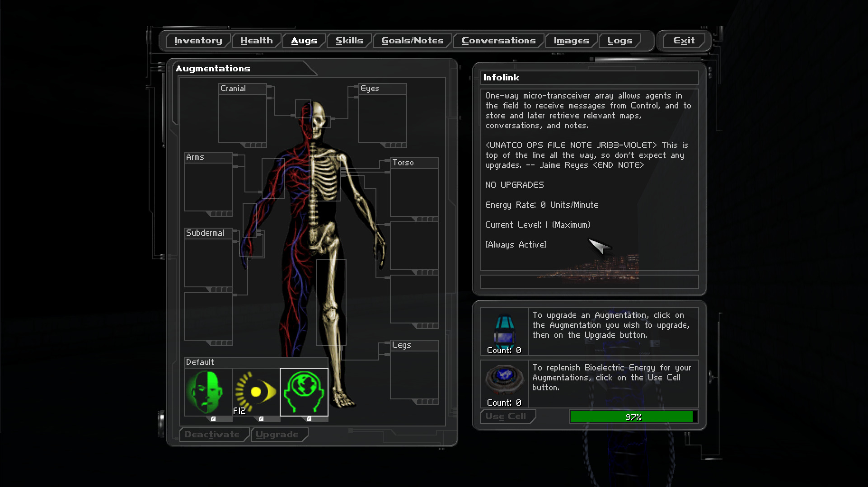The width and height of the screenshot is (868, 487).
Task: Select the empty Legs augmentation slot
Action: 414,375
